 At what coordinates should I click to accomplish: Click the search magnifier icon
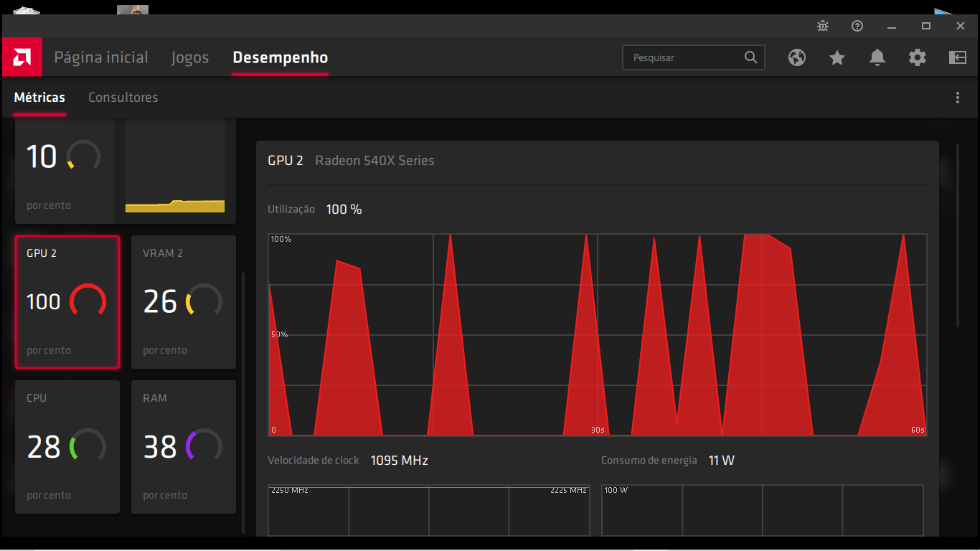coord(750,57)
